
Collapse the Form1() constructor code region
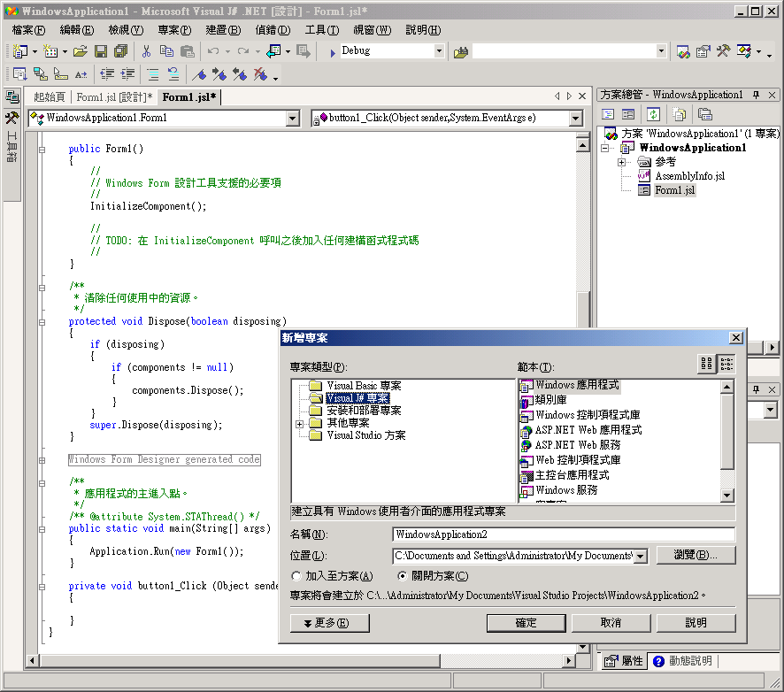tap(42, 150)
